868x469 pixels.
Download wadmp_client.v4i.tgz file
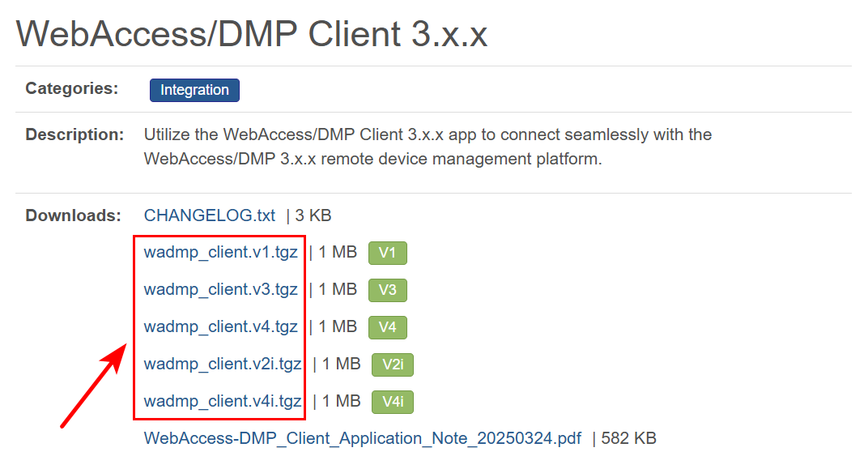223,401
